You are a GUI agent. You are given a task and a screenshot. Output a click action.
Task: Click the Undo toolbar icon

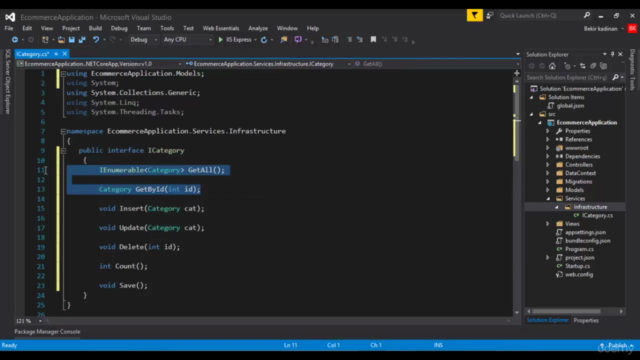(x=96, y=40)
